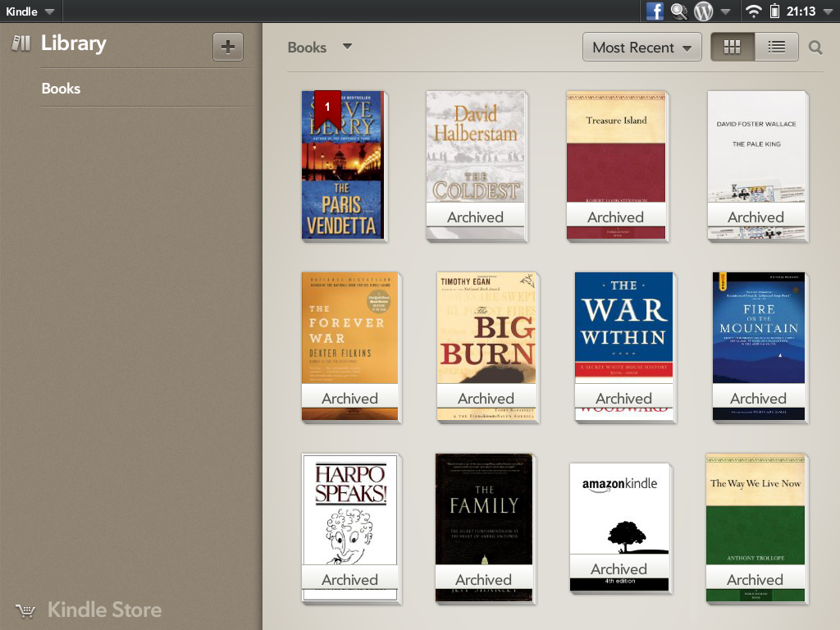Click the Archived label on The Big Burn
This screenshot has width=840, height=630.
coord(486,398)
